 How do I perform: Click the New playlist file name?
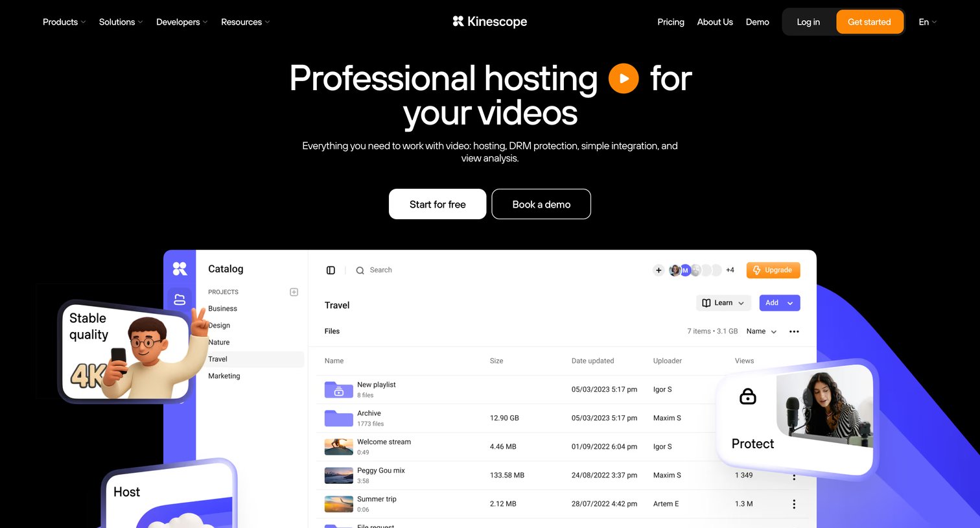[x=377, y=385]
